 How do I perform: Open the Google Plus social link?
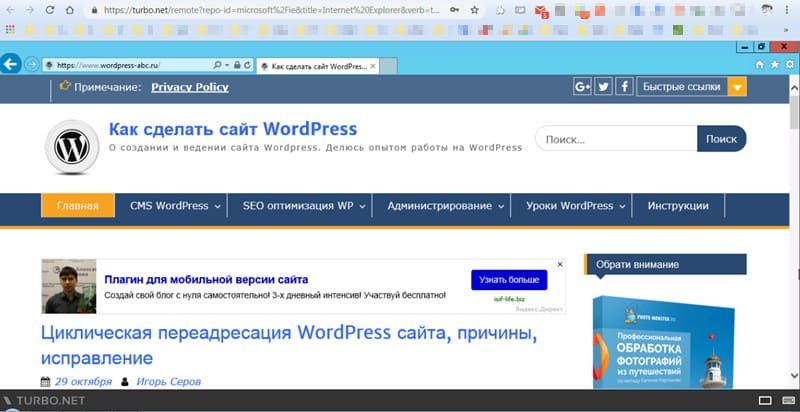[x=582, y=87]
